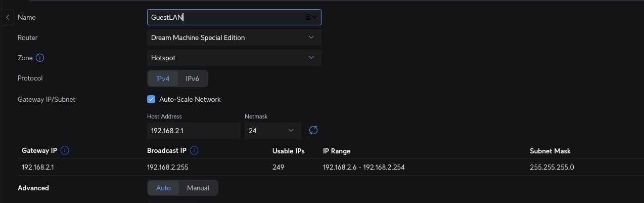Uncheck the Auto-Scale Network checkbox
The width and height of the screenshot is (644, 203).
point(151,99)
